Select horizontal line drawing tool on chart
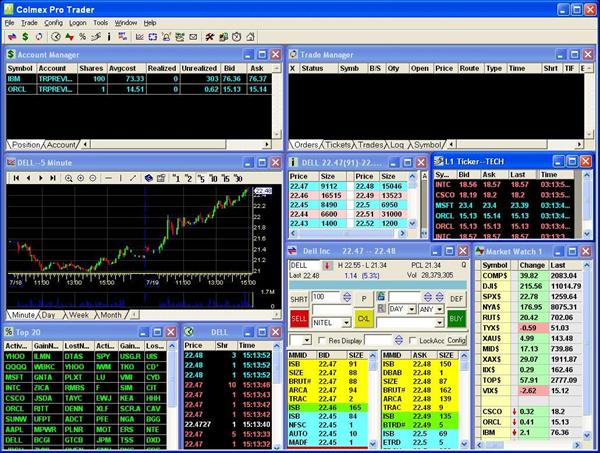Screen dimensions: 600x453 point(109,178)
